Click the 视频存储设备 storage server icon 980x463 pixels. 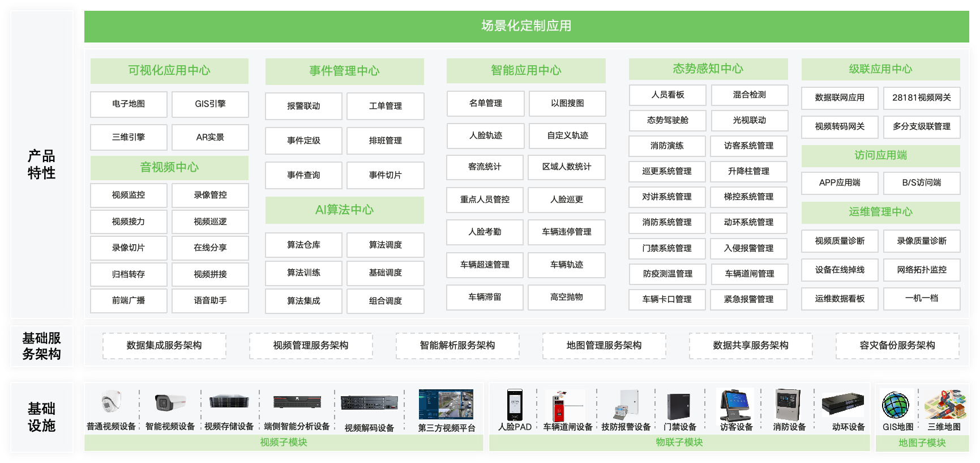(229, 402)
